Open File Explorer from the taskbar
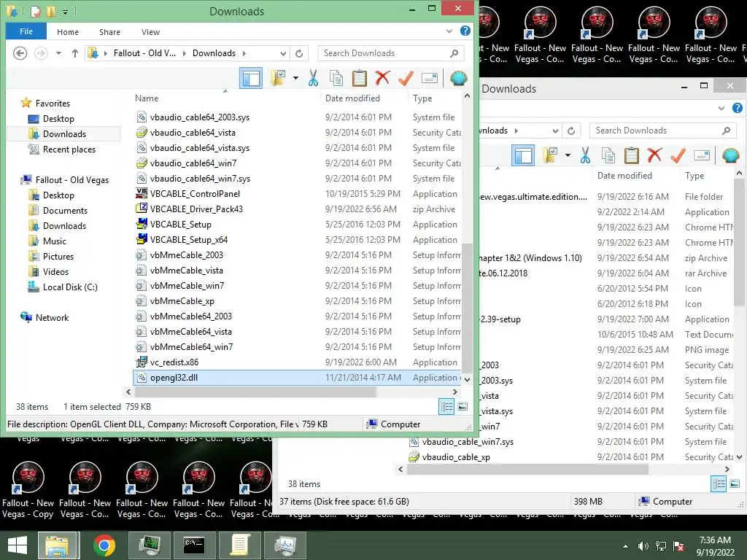The height and width of the screenshot is (560, 747). point(57,545)
